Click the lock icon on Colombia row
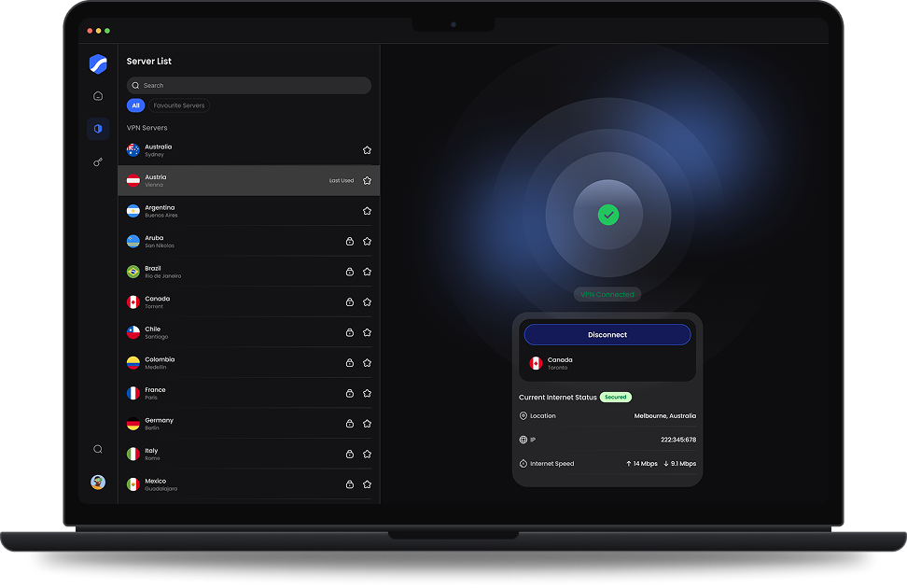 tap(349, 363)
